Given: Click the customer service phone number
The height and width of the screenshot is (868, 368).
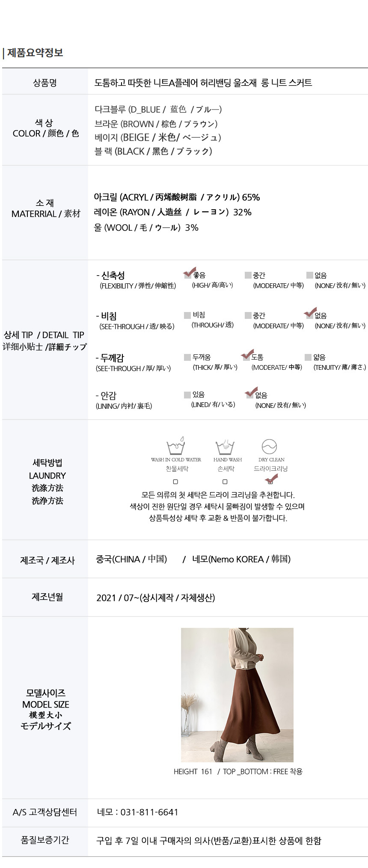Looking at the screenshot, I should pyautogui.click(x=149, y=812).
